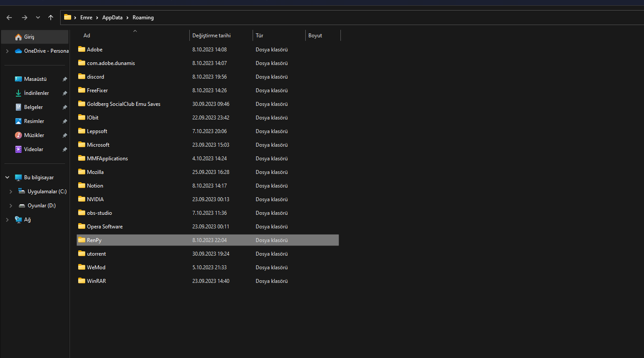Screen dimensions: 644x358
Task: Click the 23.09.2023 14:40 date cell
Action: click(211, 281)
